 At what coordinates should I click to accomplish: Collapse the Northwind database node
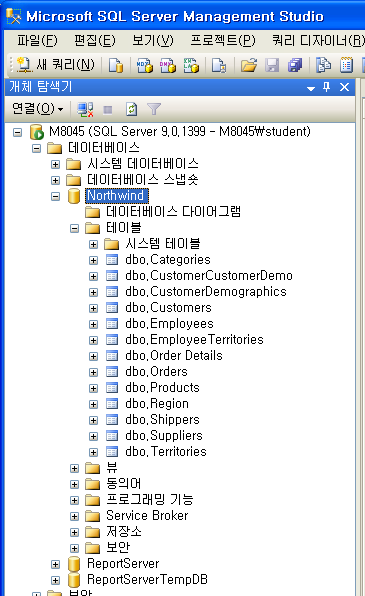click(x=56, y=196)
